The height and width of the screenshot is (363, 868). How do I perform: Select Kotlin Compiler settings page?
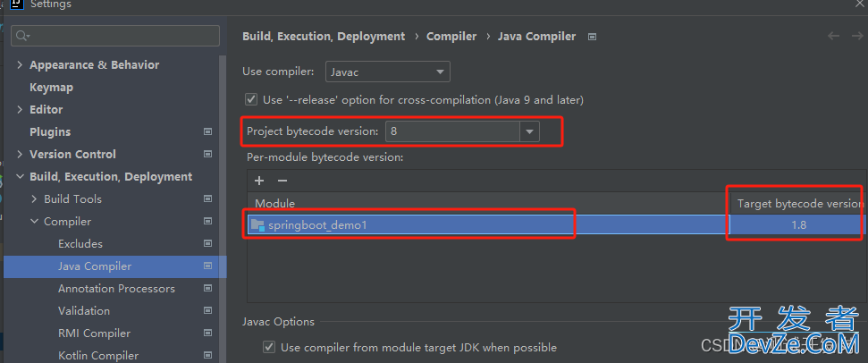(x=98, y=355)
